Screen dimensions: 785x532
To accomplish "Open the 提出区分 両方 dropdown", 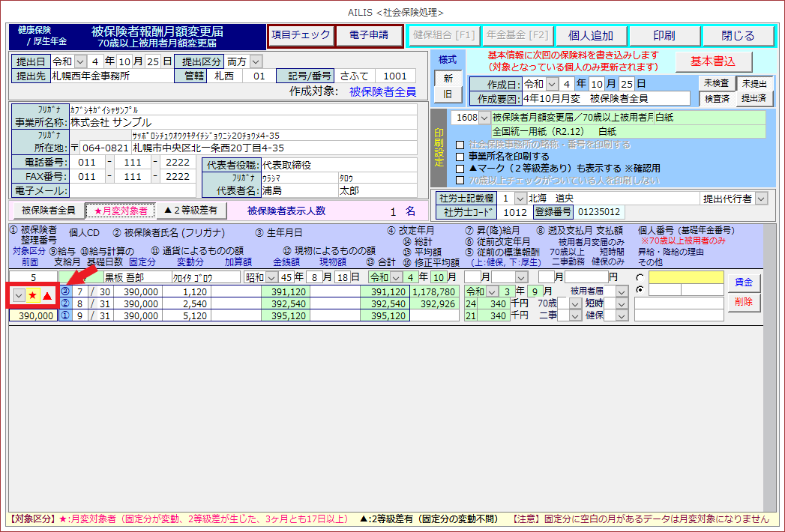I will [x=256, y=61].
